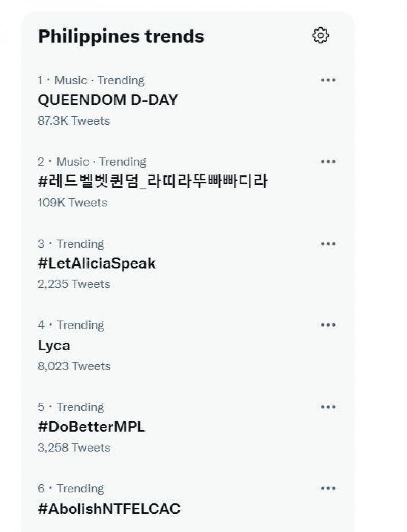The height and width of the screenshot is (532, 407).
Task: Click the '1 · Music · Trending' label
Action: pos(91,80)
